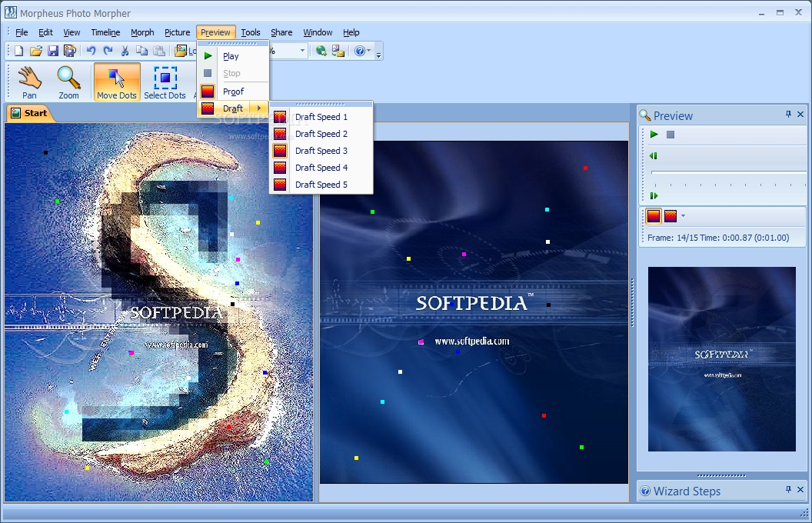Step forward one frame in Preview panel

tap(654, 195)
